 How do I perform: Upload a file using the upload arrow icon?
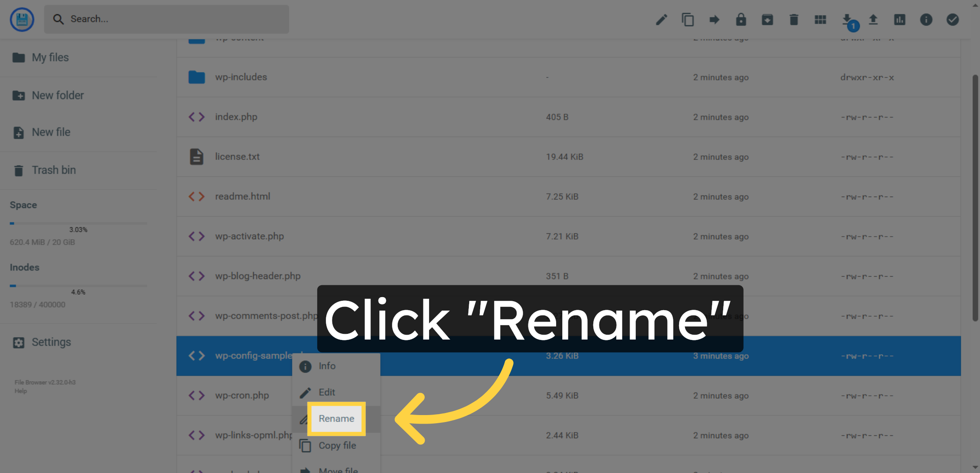[873, 19]
